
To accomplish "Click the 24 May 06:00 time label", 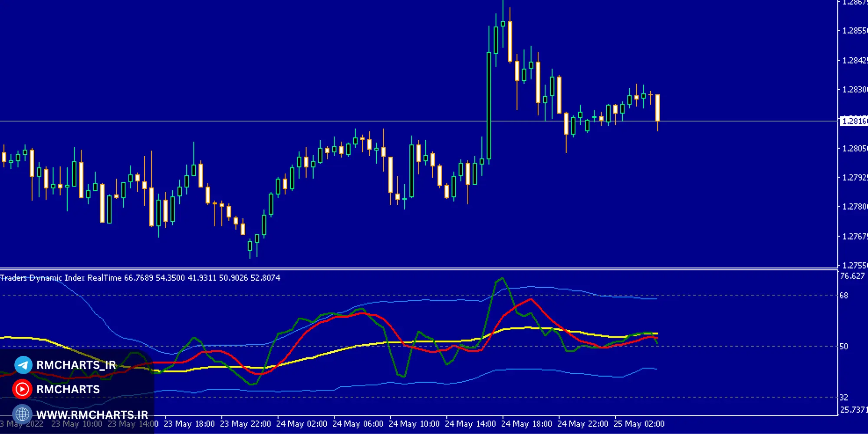I will [x=358, y=424].
